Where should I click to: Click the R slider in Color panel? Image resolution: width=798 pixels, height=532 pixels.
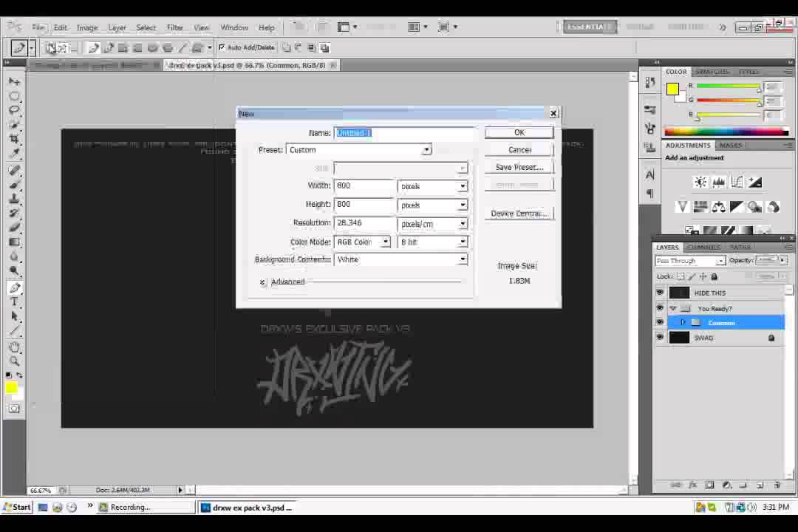[728, 86]
